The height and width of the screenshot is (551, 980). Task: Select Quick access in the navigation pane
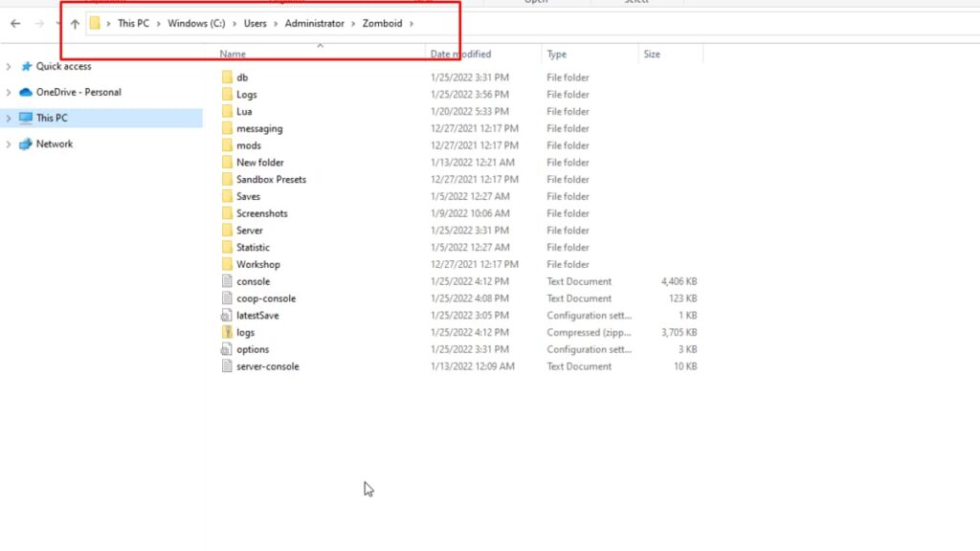pos(64,66)
